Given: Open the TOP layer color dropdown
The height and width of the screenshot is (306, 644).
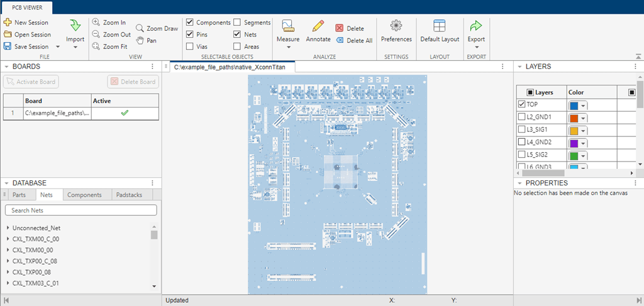Looking at the screenshot, I should pyautogui.click(x=583, y=105).
